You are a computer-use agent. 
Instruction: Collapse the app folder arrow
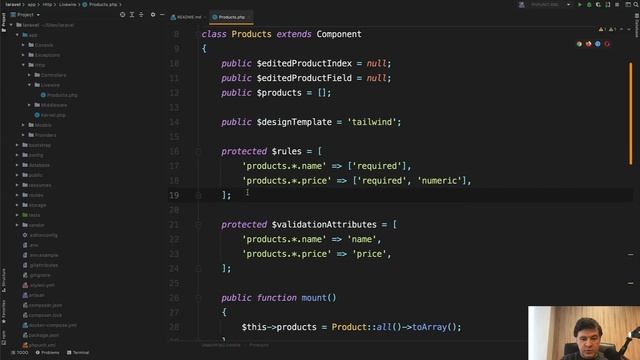click(x=17, y=35)
